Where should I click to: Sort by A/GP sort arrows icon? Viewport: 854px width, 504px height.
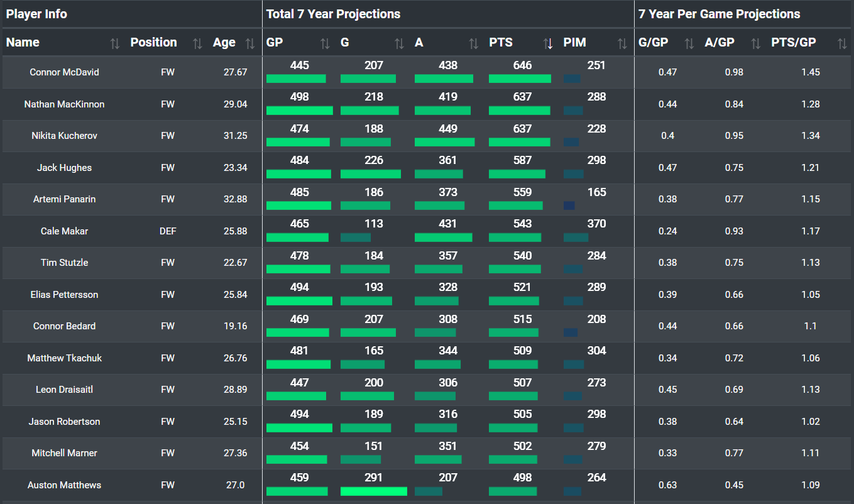pos(756,43)
